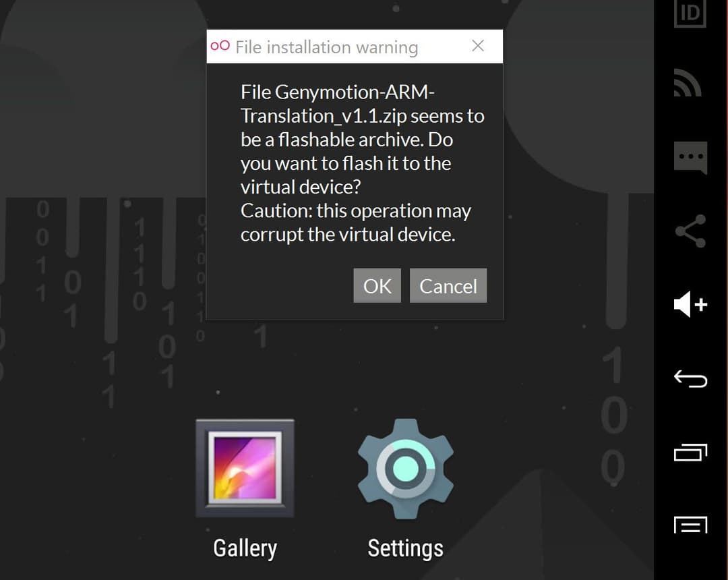The image size is (728, 580).
Task: Dismiss the file installation warning dialog
Action: point(478,46)
